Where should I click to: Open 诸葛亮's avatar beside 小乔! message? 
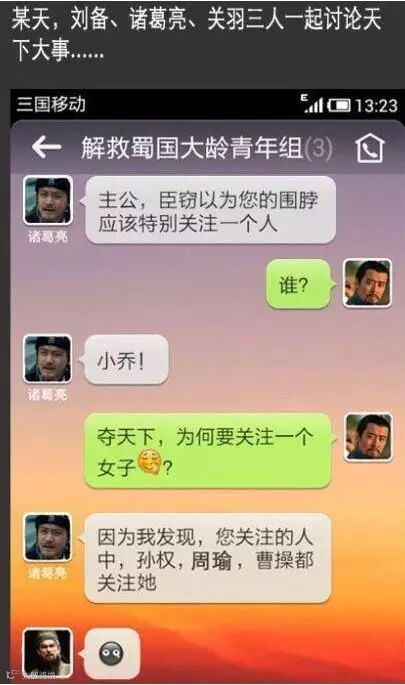click(48, 359)
